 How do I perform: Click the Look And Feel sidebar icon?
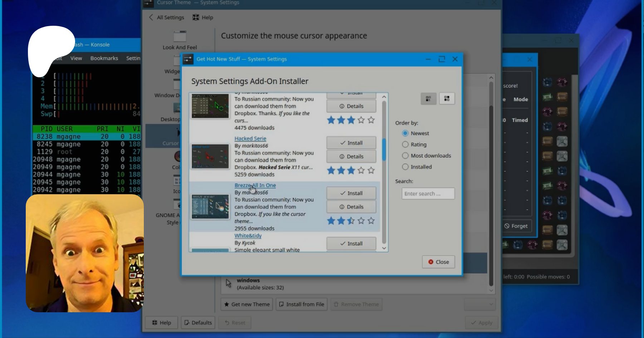pyautogui.click(x=180, y=36)
